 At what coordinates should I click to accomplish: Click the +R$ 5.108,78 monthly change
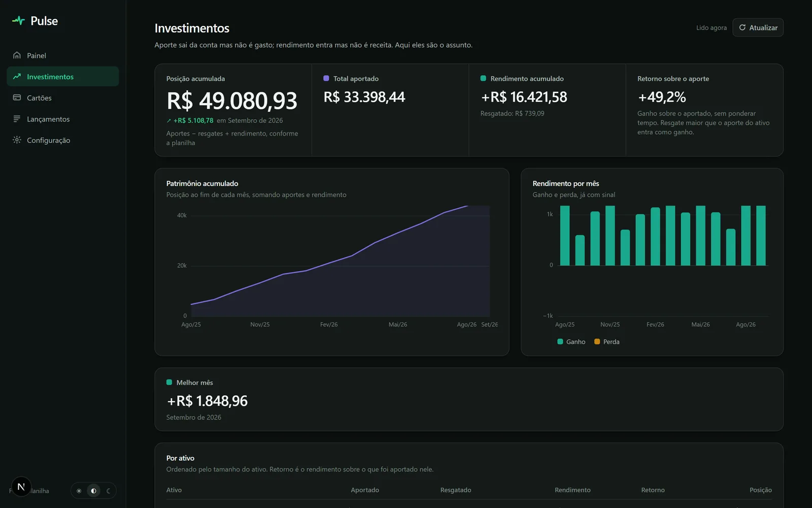click(193, 120)
